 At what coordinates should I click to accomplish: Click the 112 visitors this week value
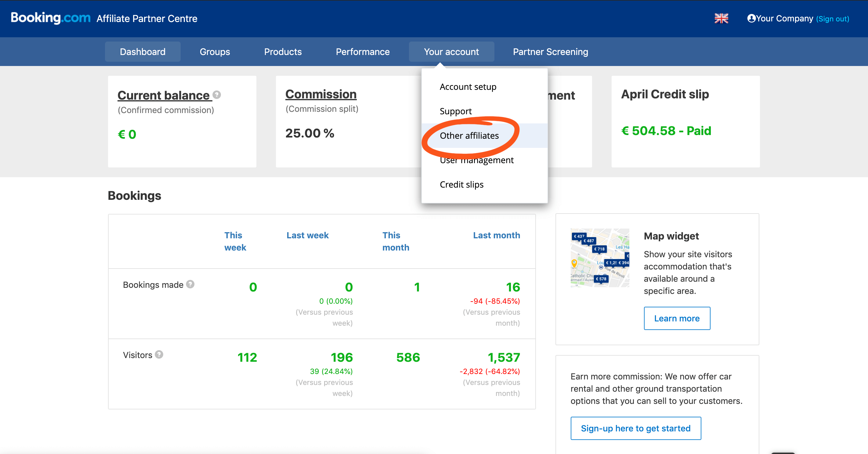click(247, 357)
